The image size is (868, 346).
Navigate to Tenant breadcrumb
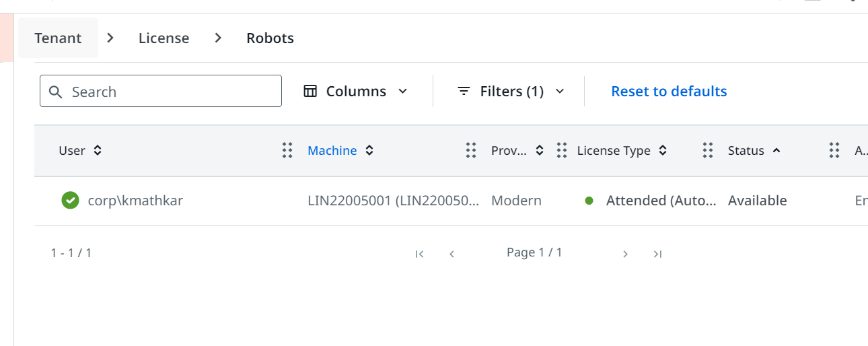pyautogui.click(x=58, y=38)
